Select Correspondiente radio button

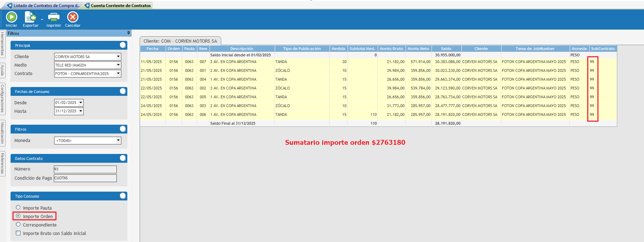pyautogui.click(x=18, y=224)
